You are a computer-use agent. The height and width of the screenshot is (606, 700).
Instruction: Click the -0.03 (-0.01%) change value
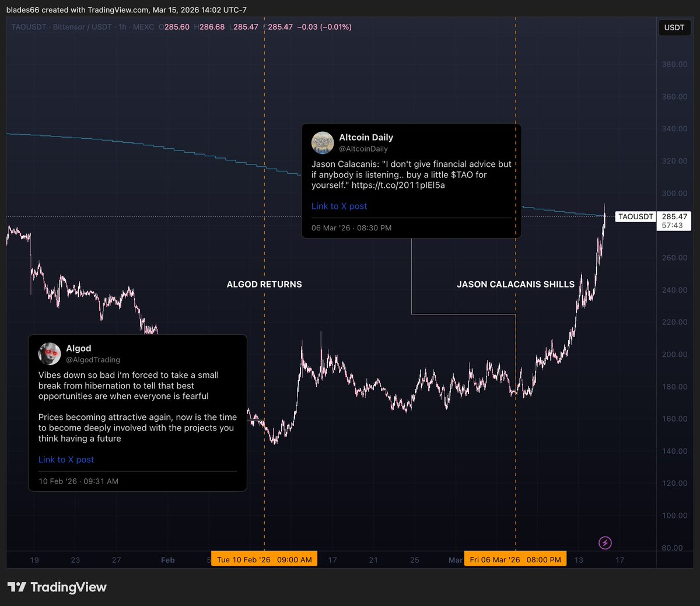point(324,27)
